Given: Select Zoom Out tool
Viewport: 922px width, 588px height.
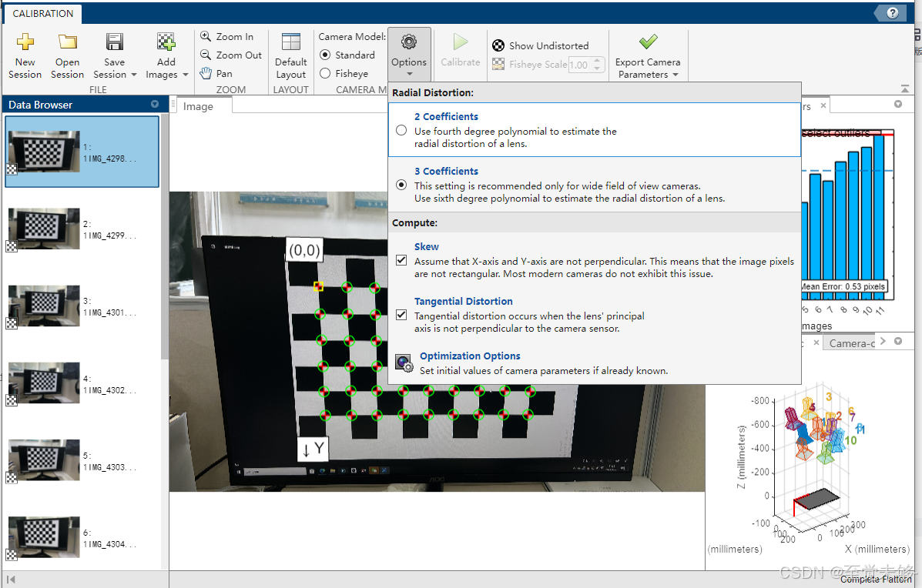Looking at the screenshot, I should coord(230,55).
